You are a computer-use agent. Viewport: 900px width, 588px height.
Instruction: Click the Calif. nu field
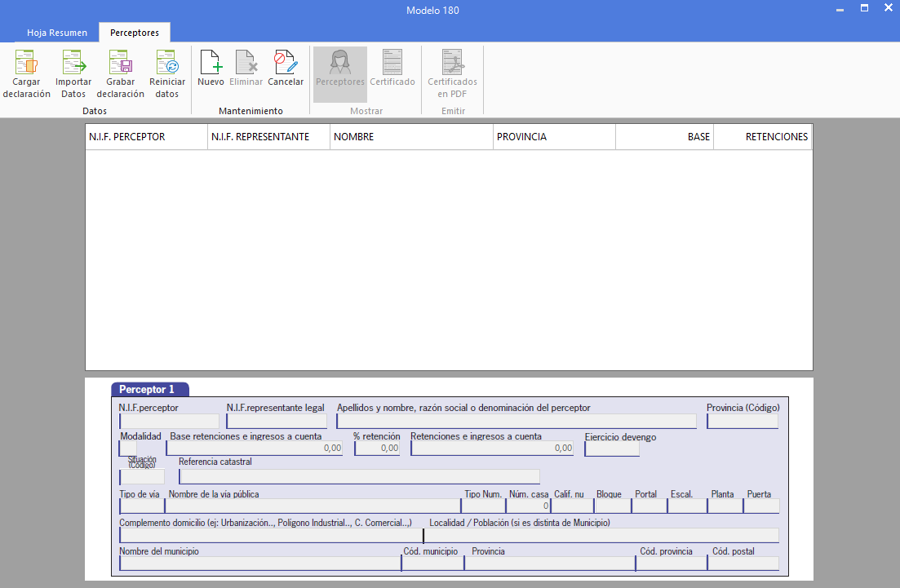click(x=572, y=506)
